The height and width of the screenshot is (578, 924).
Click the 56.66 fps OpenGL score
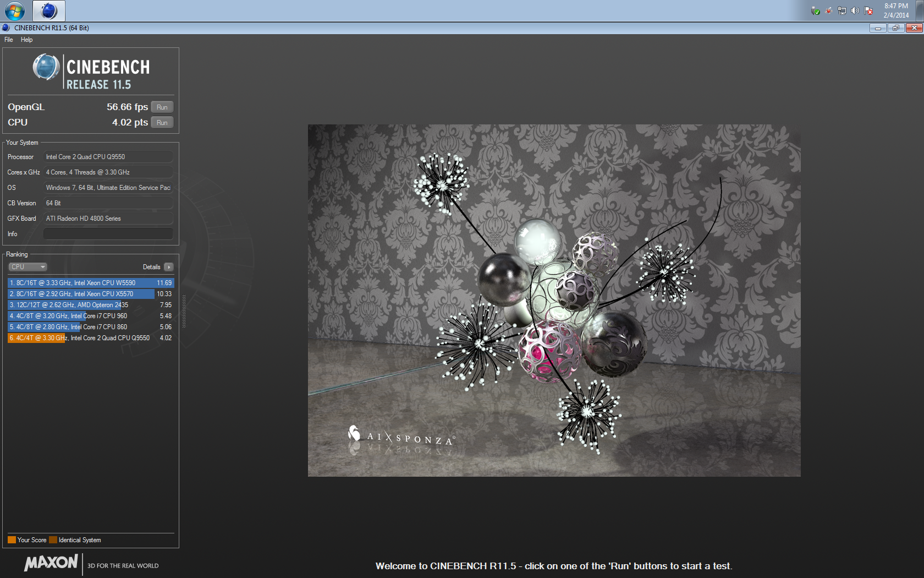[x=127, y=107]
